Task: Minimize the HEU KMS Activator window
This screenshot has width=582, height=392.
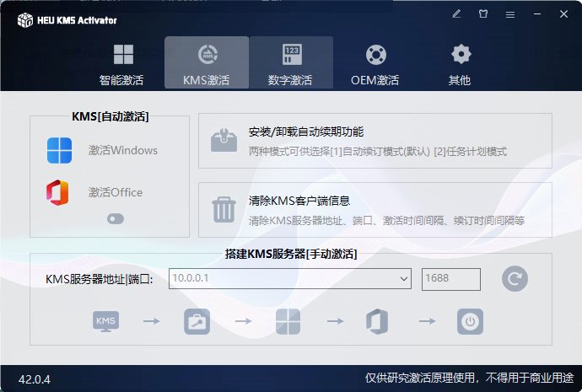Action: (x=537, y=14)
